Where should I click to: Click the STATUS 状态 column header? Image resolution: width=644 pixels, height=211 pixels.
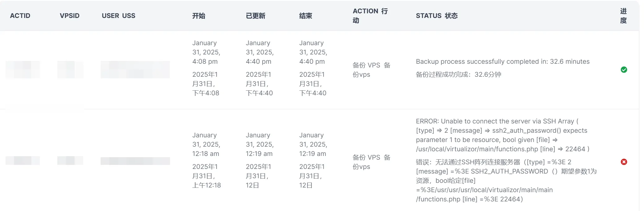point(437,16)
